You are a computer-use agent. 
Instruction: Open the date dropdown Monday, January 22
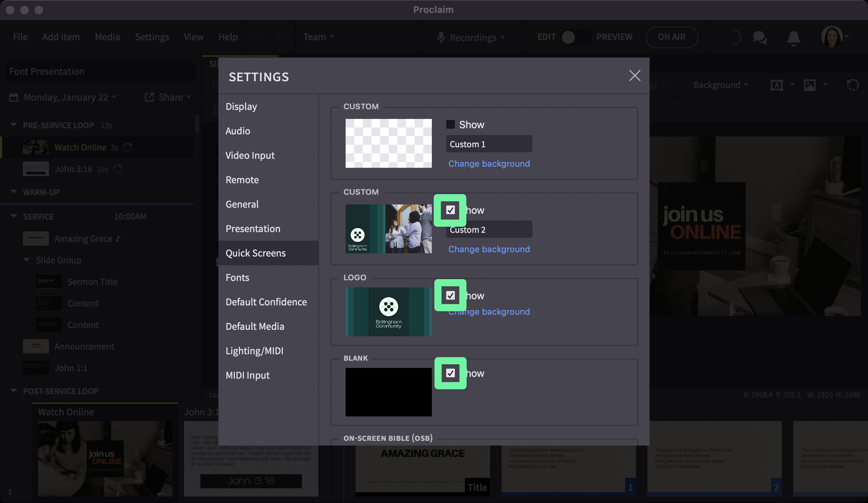point(70,97)
